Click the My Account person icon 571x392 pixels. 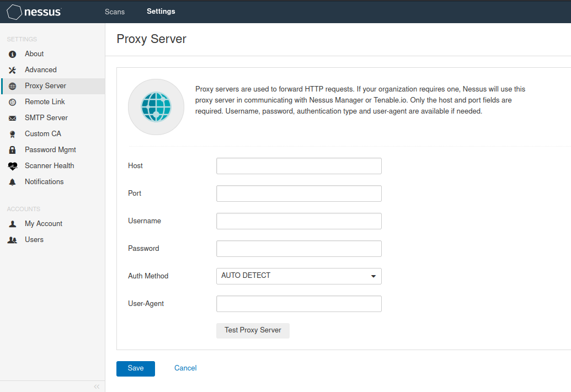12,224
